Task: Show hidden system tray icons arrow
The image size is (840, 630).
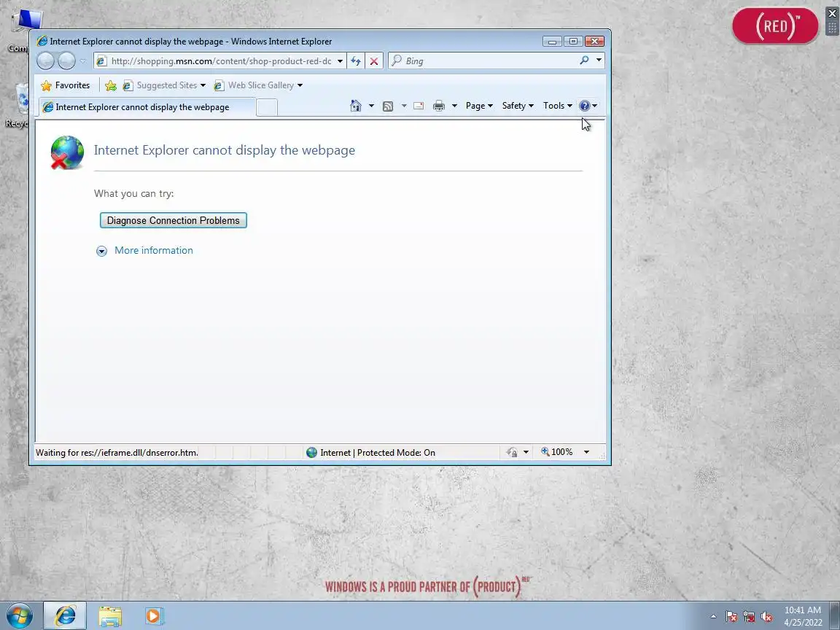Action: 713,617
